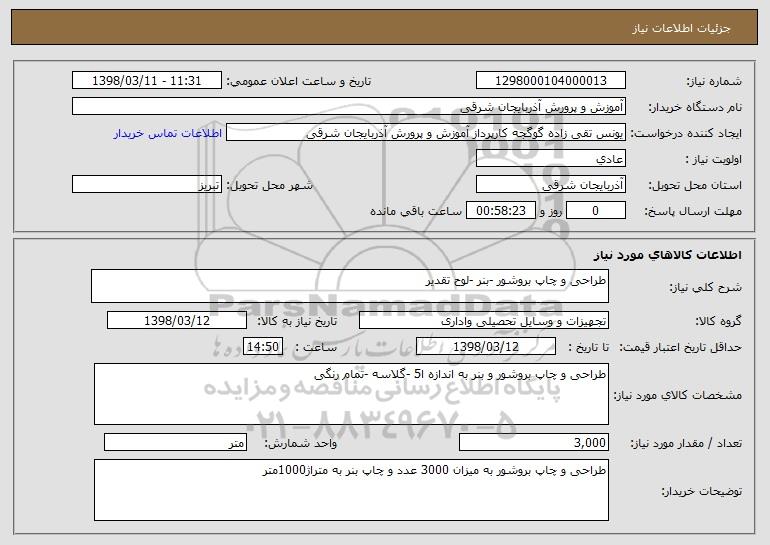Click the مهلت ارسال پاسخ label

tap(693, 212)
